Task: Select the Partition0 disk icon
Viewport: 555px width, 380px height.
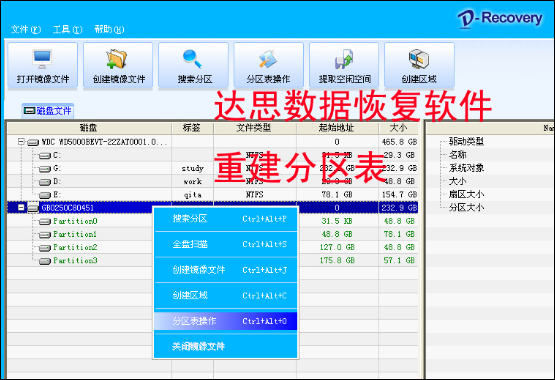Action: coord(45,221)
